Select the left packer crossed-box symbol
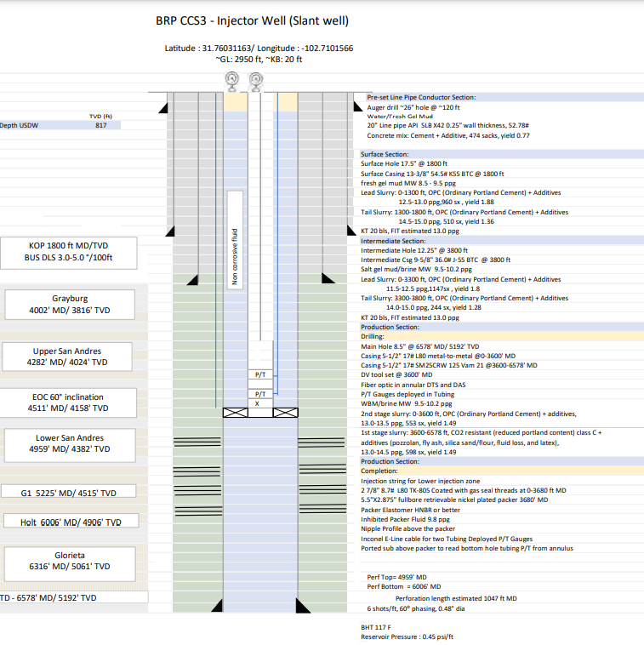Screen dimensions: 644x645 tap(236, 413)
